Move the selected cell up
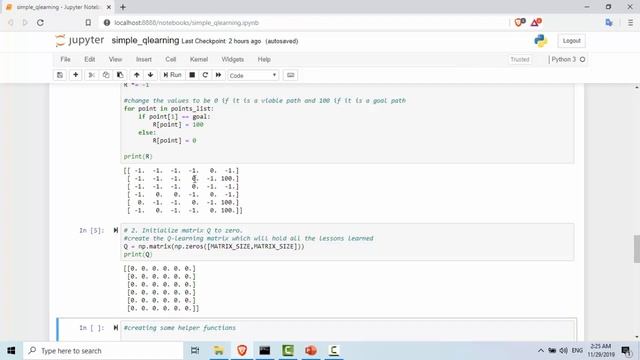The image size is (640, 360). (137, 75)
